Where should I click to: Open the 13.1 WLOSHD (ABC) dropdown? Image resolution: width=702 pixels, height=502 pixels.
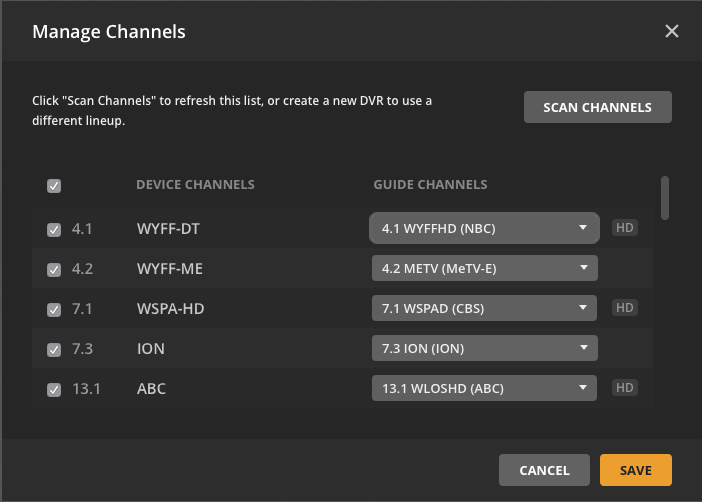pyautogui.click(x=484, y=388)
